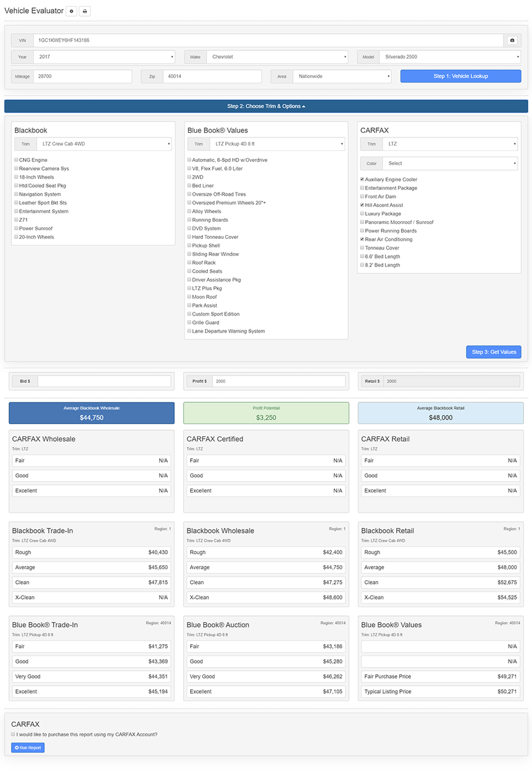The width and height of the screenshot is (532, 772).
Task: Click Step 3: Get Values button
Action: 494,352
